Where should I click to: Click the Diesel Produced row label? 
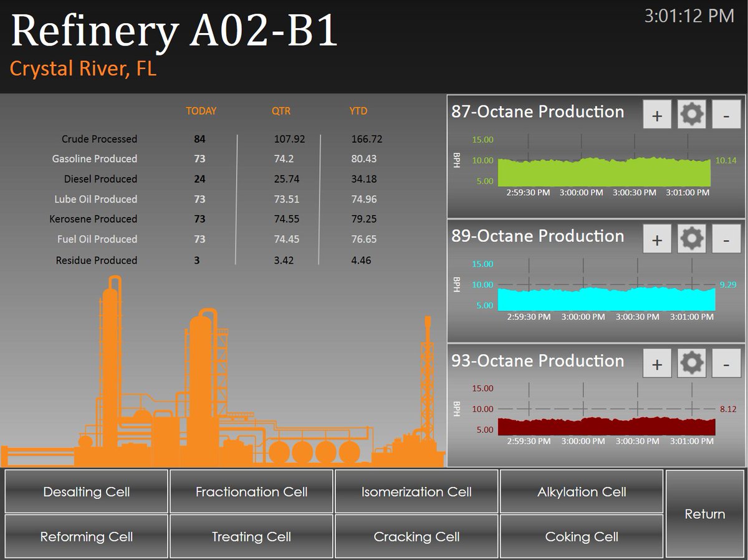click(100, 179)
